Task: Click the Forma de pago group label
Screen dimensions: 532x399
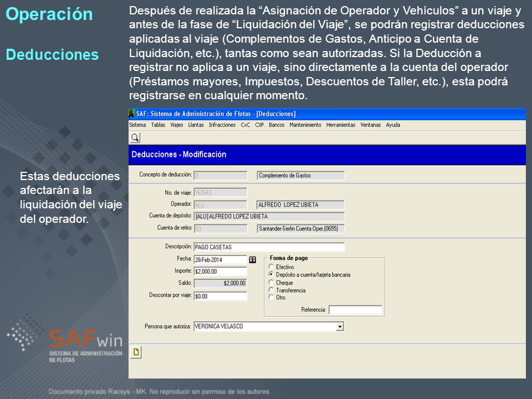Action: point(289,258)
